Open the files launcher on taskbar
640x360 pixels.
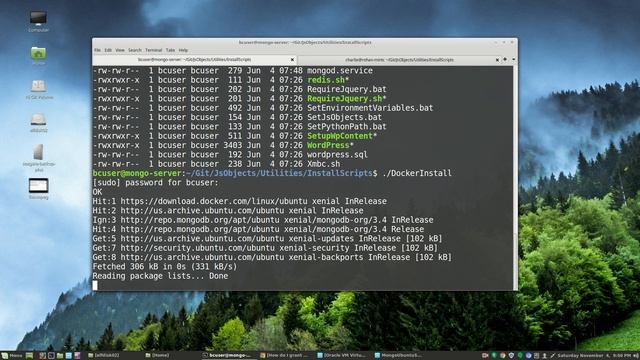click(60, 356)
